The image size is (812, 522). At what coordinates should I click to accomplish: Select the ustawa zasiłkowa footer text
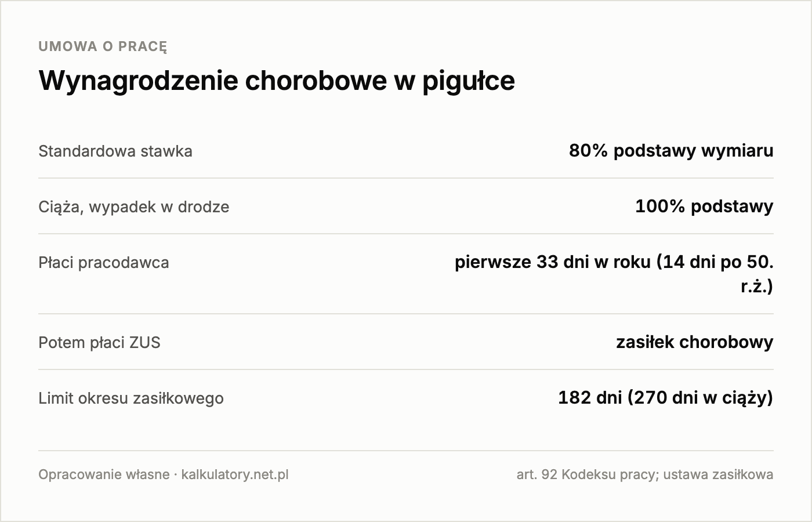(718, 475)
